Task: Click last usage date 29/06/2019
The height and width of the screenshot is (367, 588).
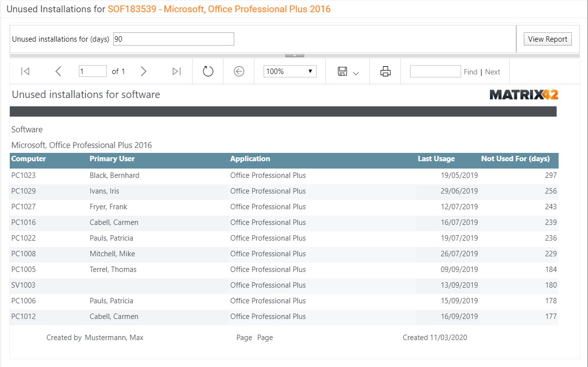Action: (x=459, y=191)
